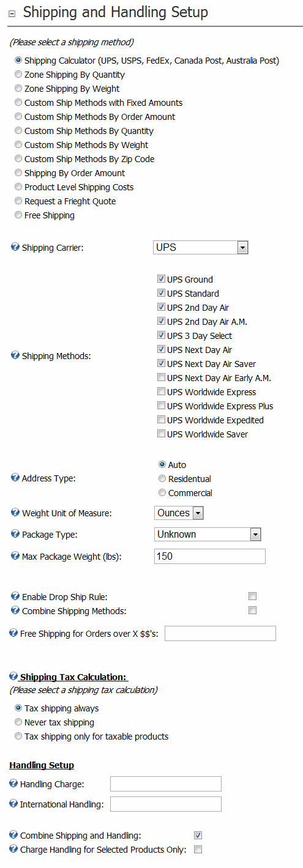Screen dimensions: 303x868
Task: Select Zone Shipping By Weight radio option
Action: 19,89
